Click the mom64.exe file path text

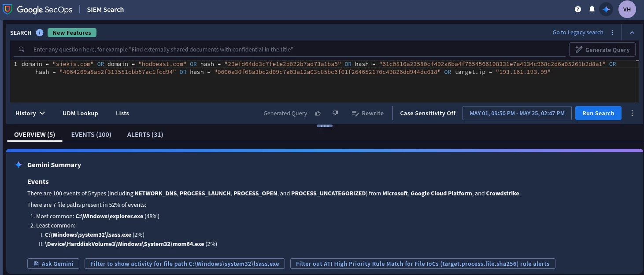[124, 244]
